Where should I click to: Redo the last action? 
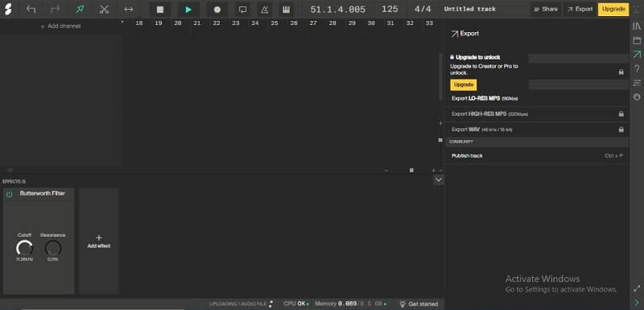tap(55, 9)
